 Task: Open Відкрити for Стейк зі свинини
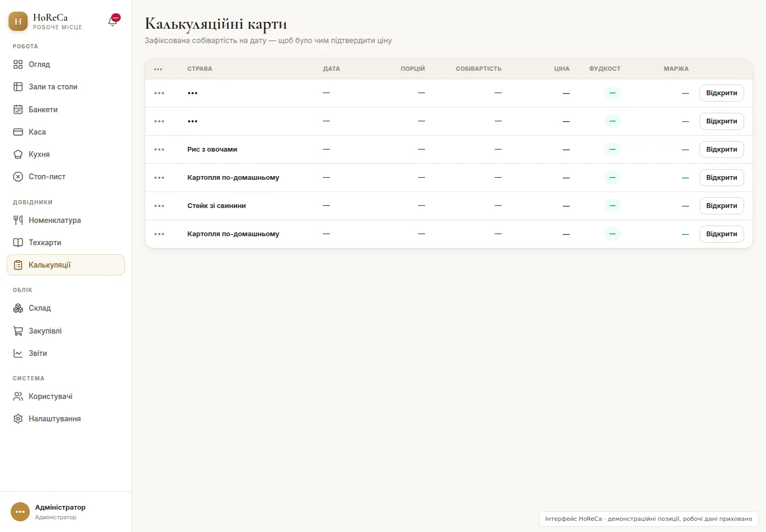(721, 206)
